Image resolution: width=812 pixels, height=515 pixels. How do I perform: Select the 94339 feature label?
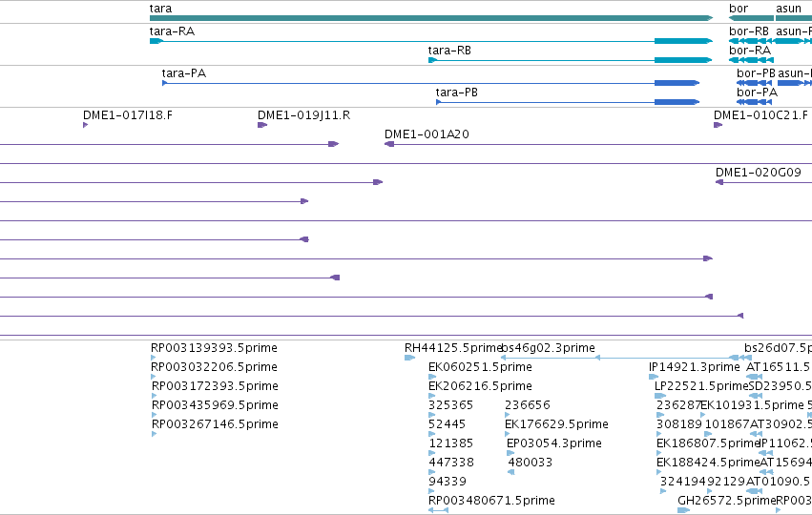click(447, 482)
